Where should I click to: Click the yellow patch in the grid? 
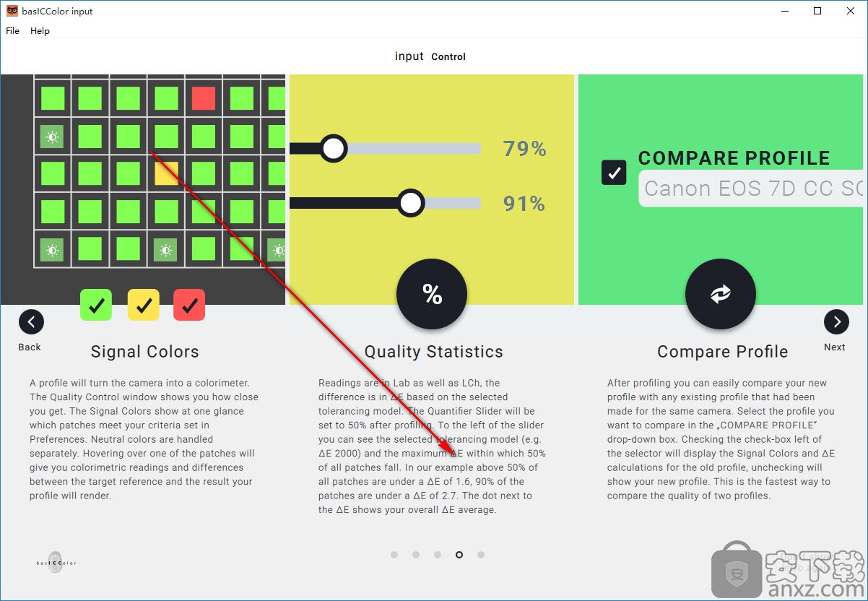(x=166, y=173)
